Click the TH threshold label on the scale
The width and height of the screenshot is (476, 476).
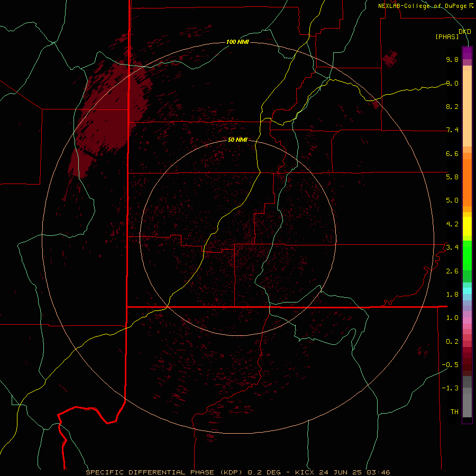click(x=454, y=411)
